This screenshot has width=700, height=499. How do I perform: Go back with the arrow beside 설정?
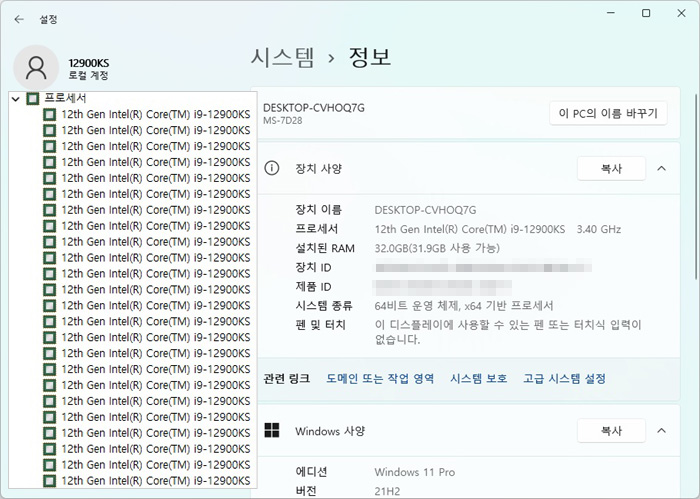[19, 19]
